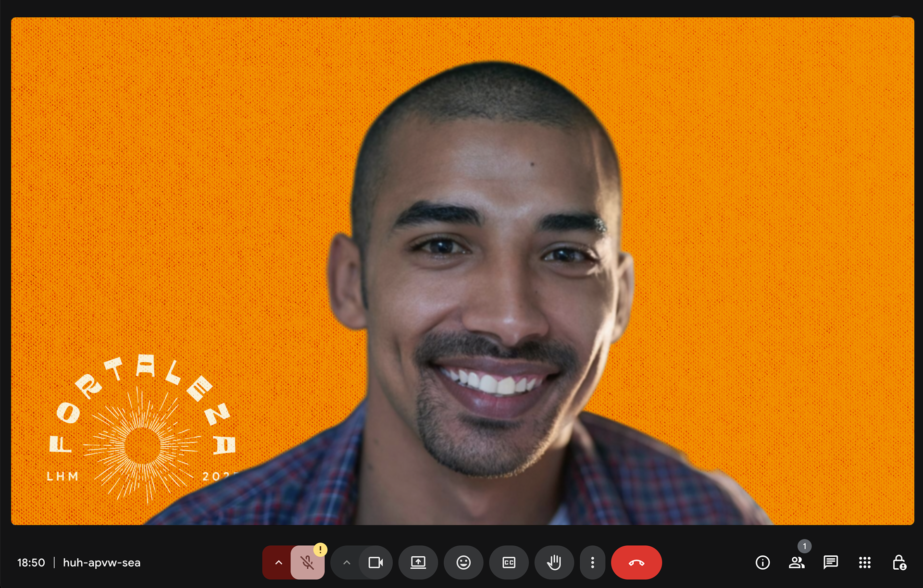Image resolution: width=923 pixels, height=588 pixels.
Task: Click the 18:50 clock display
Action: pyautogui.click(x=31, y=563)
